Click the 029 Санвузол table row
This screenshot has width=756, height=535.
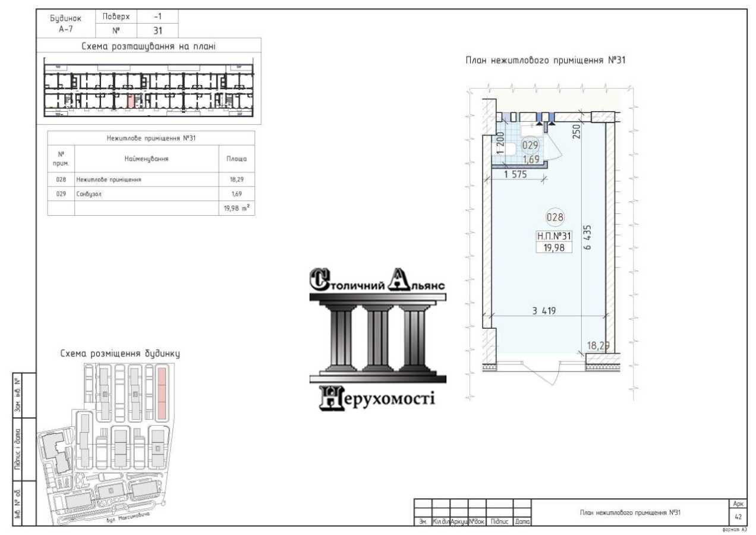(150, 194)
